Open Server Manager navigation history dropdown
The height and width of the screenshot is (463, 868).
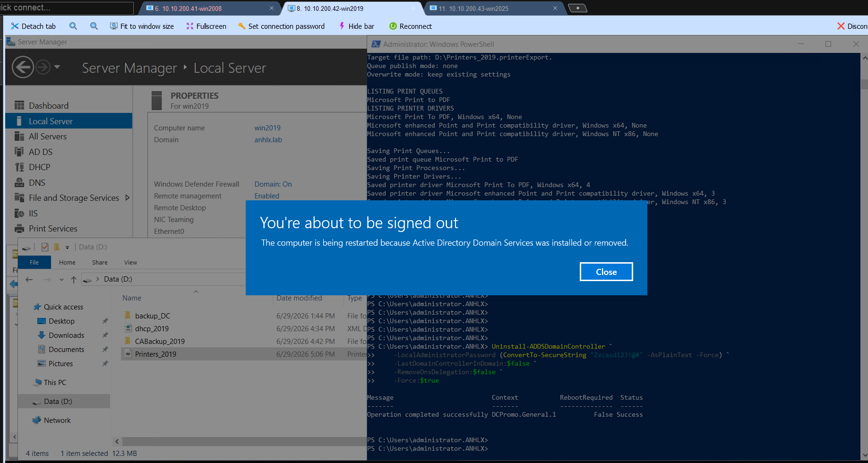tap(57, 67)
